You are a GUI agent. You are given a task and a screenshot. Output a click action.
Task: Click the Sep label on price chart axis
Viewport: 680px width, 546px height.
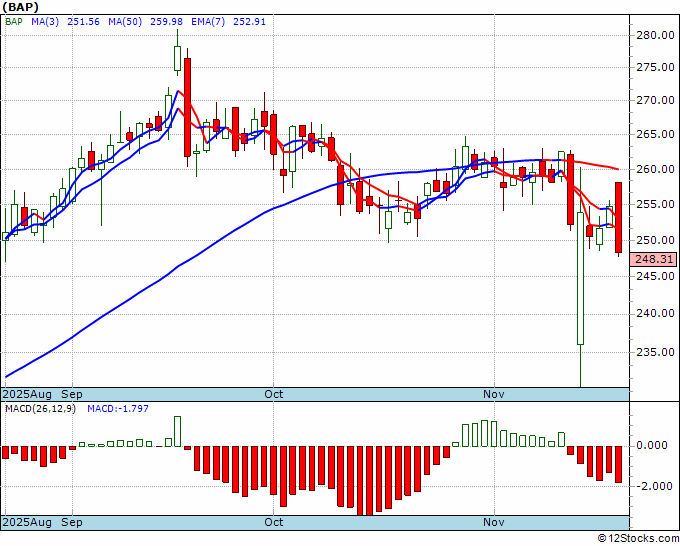coord(72,395)
